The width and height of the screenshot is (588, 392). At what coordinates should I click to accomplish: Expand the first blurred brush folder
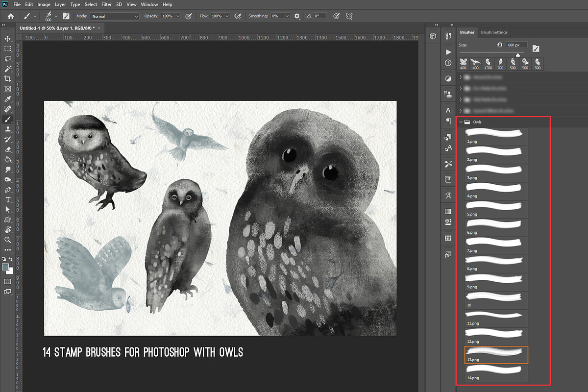pos(461,77)
